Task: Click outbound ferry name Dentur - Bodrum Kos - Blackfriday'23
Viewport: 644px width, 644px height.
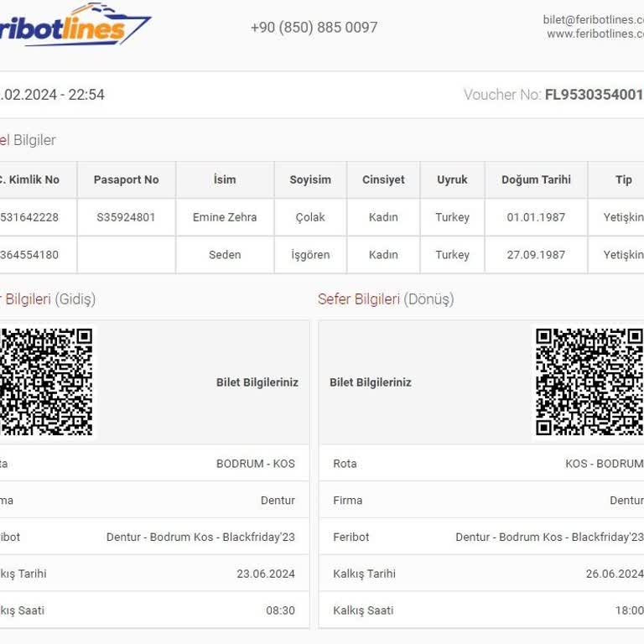Action: click(200, 537)
